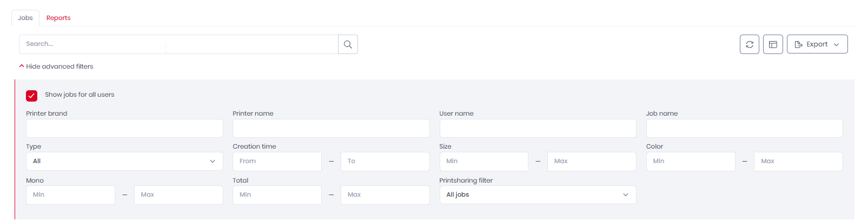Focus the Search text box
This screenshot has width=868, height=221.
[178, 44]
